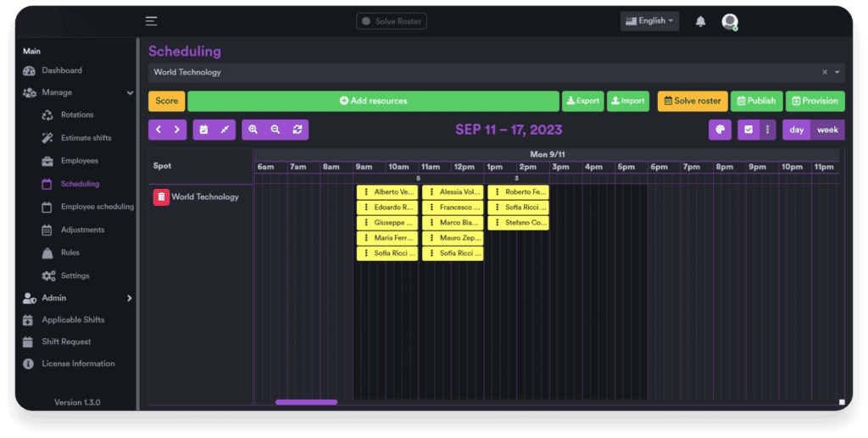Click the green Add resources button
The height and width of the screenshot is (438, 868).
click(373, 101)
